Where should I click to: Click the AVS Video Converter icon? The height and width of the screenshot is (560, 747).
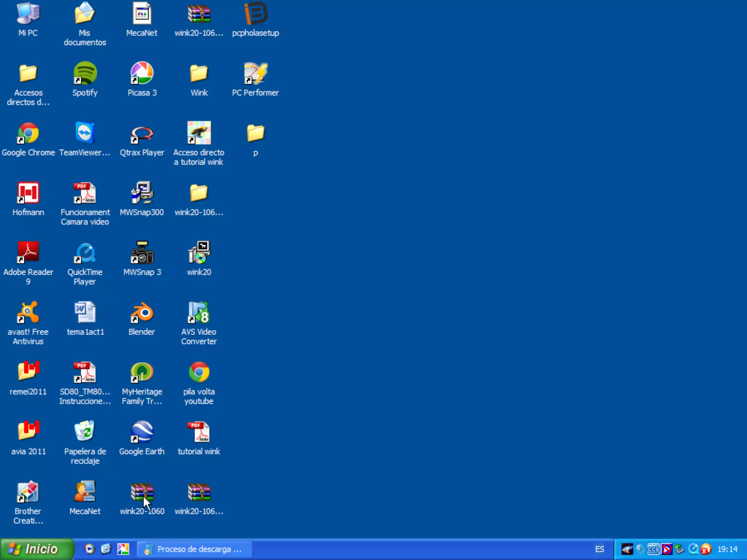199,313
